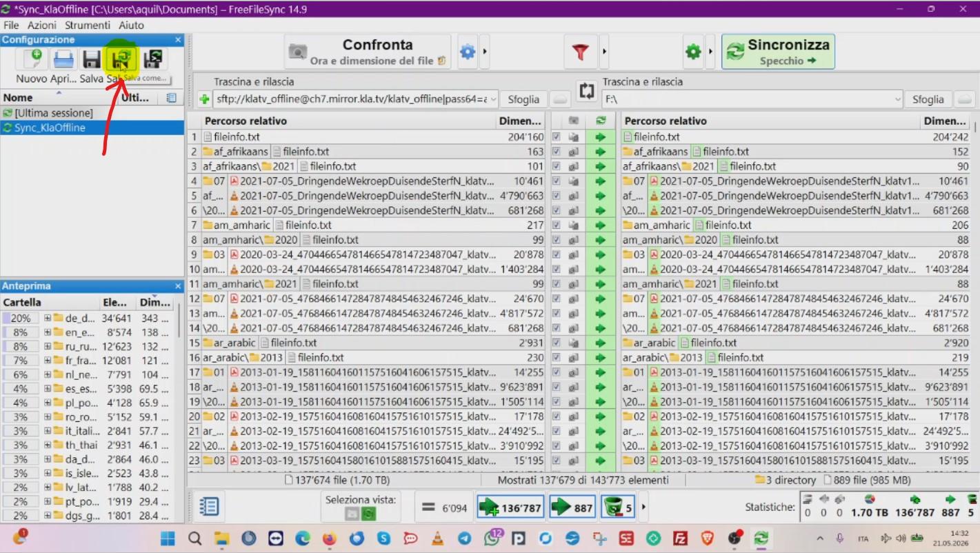
Task: Click the Brave browser taskbar icon
Action: click(x=708, y=538)
